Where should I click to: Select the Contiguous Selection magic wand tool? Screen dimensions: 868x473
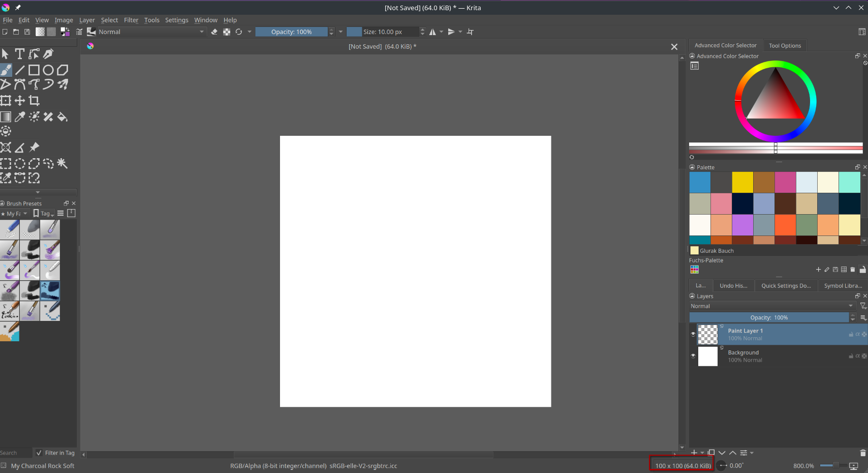pyautogui.click(x=63, y=163)
